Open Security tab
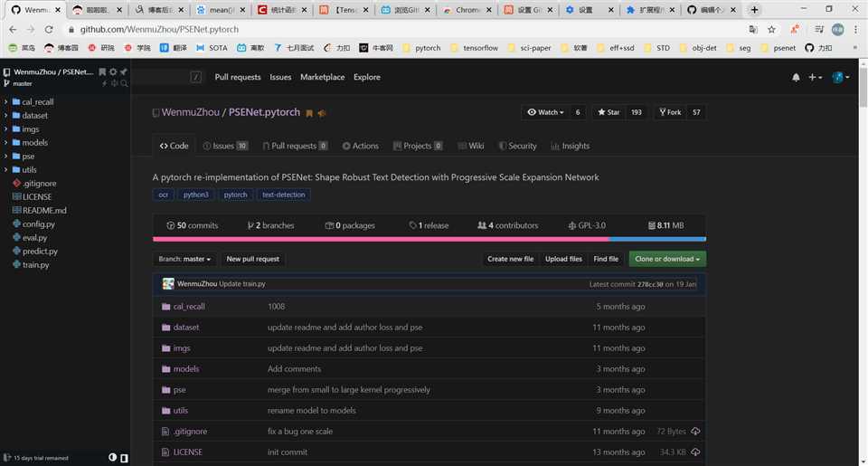868x466 pixels. coord(517,146)
